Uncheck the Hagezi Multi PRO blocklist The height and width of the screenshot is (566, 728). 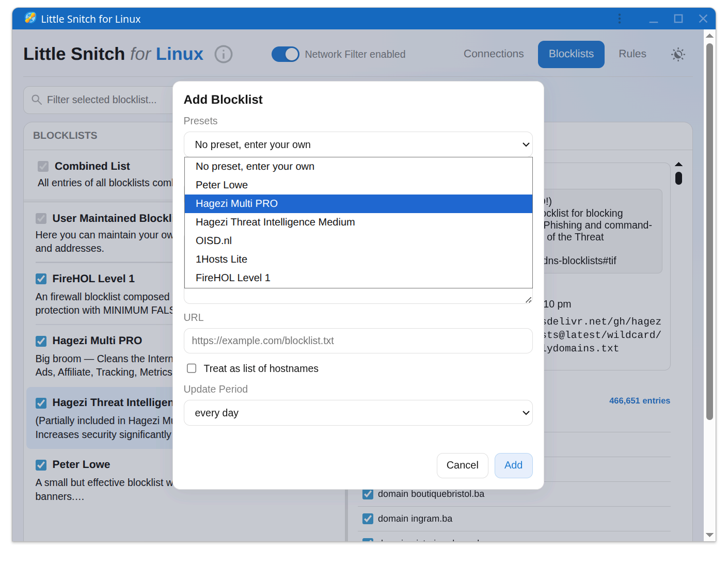(41, 341)
